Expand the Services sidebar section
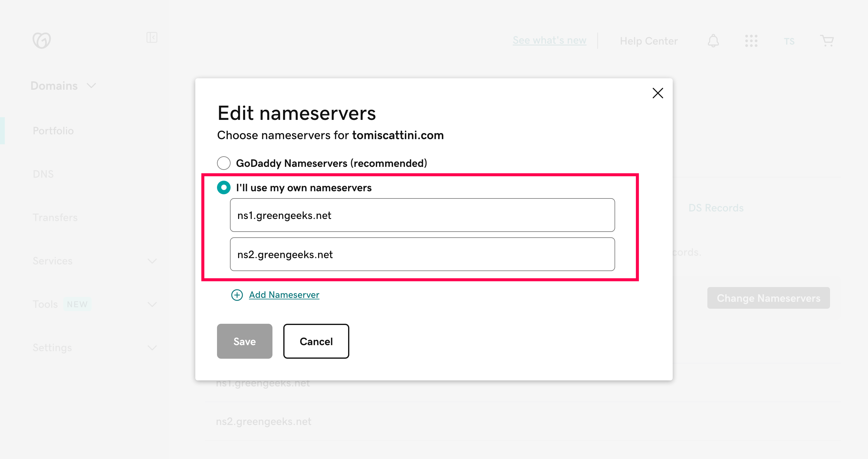Screen dimensions: 868x459 click(x=152, y=261)
